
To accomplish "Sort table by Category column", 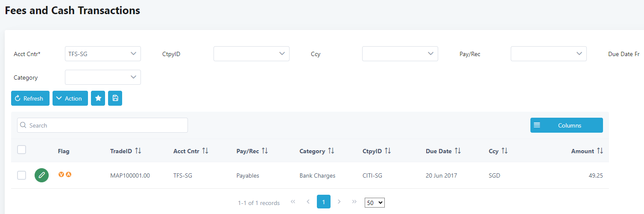I will click(x=331, y=151).
